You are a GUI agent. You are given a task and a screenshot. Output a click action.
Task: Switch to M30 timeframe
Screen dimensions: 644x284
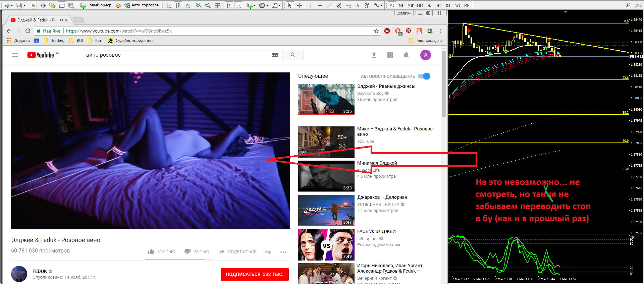pos(420,5)
